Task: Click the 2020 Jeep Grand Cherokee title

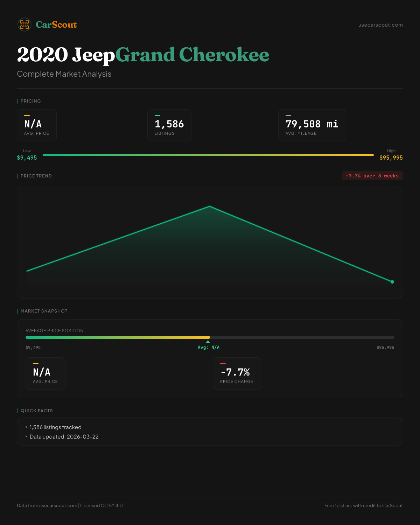Action: (143, 55)
